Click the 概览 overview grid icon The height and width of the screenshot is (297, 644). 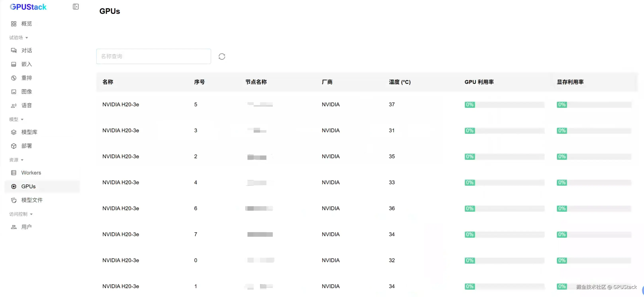[x=14, y=24]
